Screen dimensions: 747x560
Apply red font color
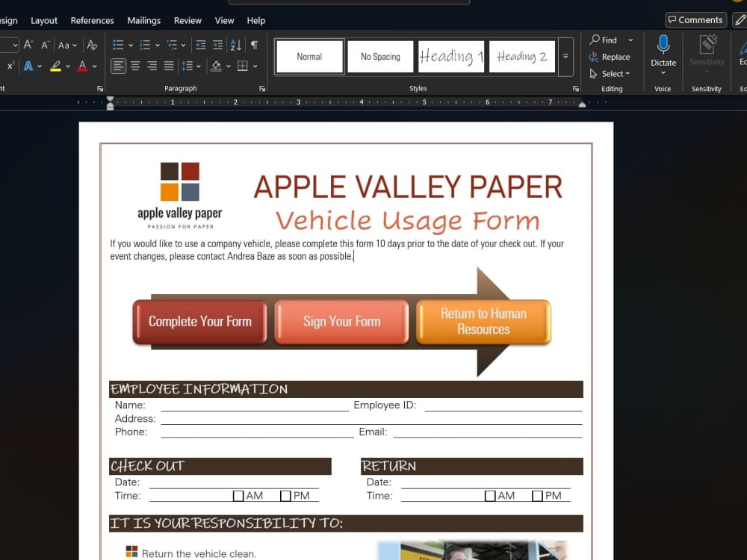[82, 66]
